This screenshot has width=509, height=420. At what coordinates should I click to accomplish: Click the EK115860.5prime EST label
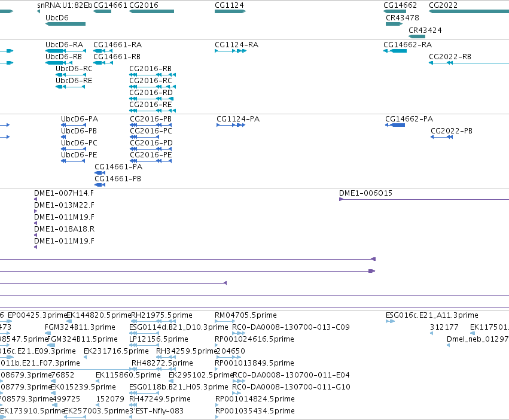[x=128, y=375]
